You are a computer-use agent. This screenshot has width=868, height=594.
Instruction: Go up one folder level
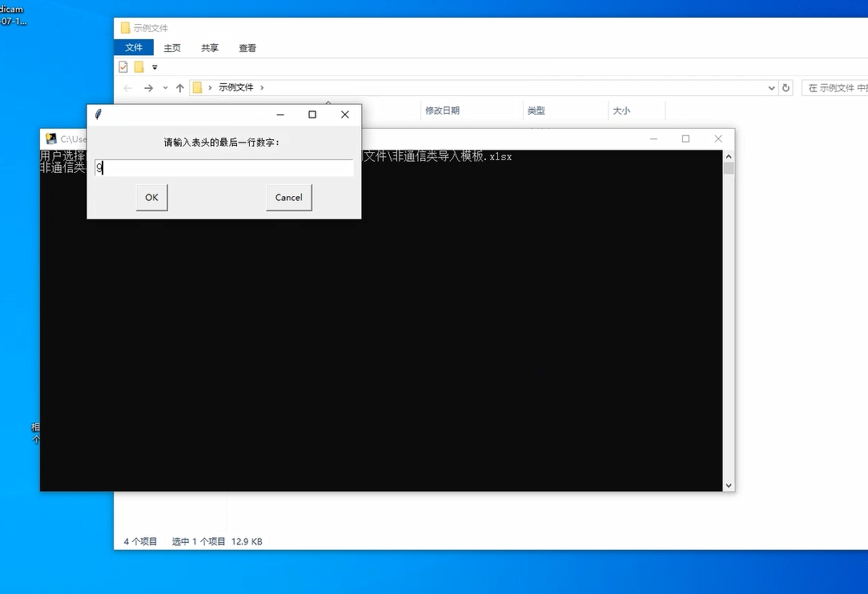(x=180, y=88)
